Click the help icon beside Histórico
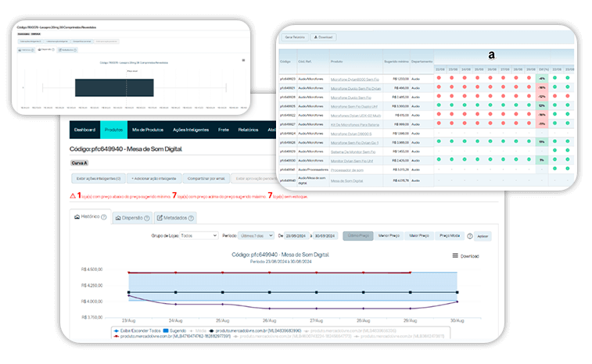Image resolution: width=592 pixels, height=364 pixels. (103, 216)
